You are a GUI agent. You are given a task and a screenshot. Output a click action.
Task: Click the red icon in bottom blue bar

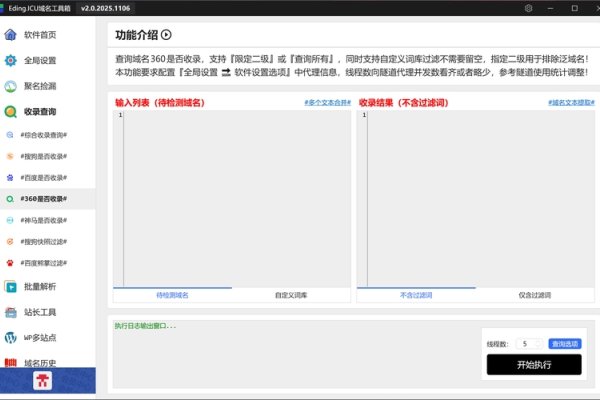[42, 380]
